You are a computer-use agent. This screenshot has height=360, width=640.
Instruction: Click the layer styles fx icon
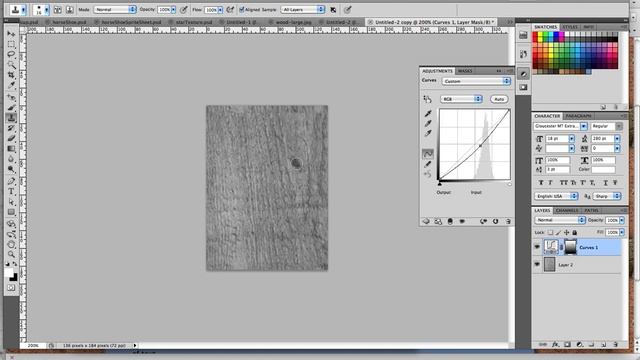click(x=555, y=344)
